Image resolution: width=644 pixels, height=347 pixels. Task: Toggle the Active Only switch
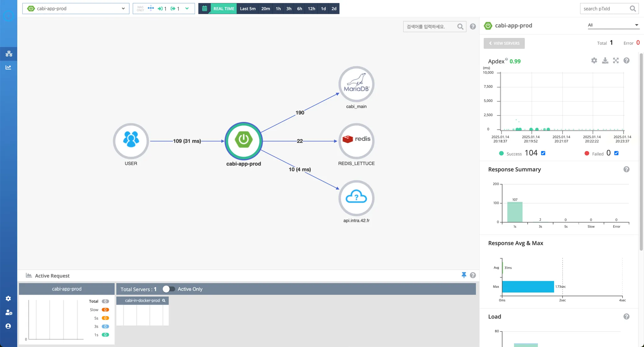pos(169,289)
